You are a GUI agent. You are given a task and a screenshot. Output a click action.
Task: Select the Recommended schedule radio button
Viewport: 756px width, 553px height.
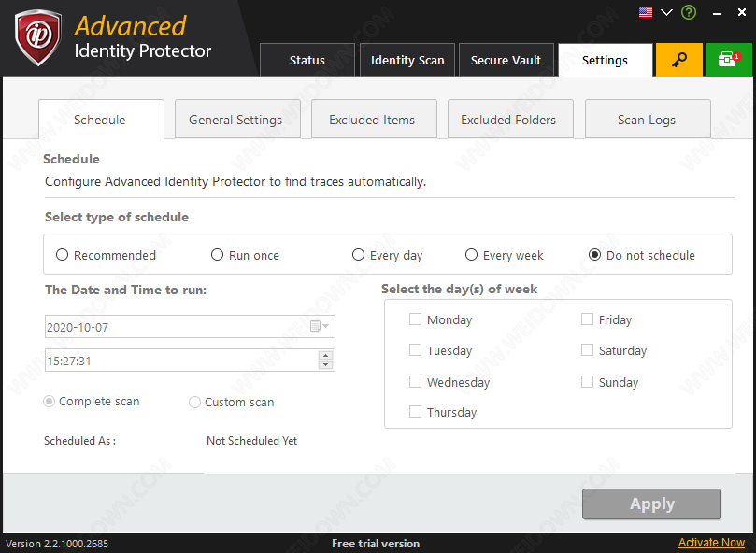[63, 255]
